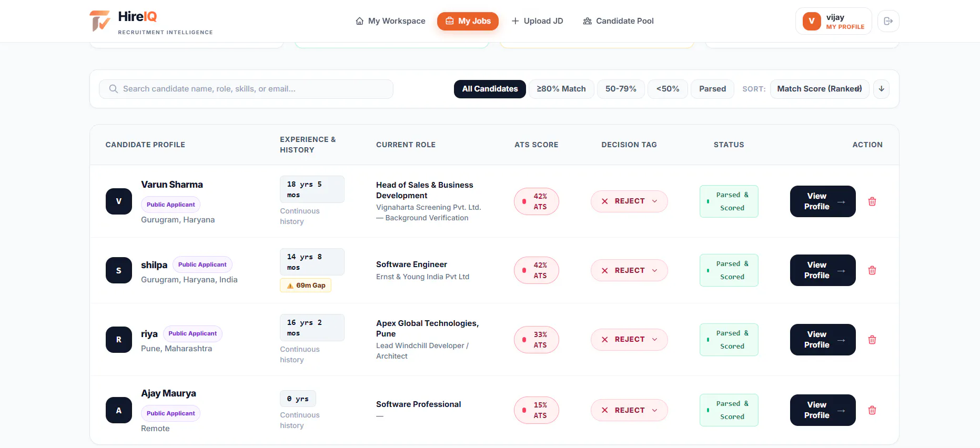Click the HireIQ logo icon

[x=100, y=21]
